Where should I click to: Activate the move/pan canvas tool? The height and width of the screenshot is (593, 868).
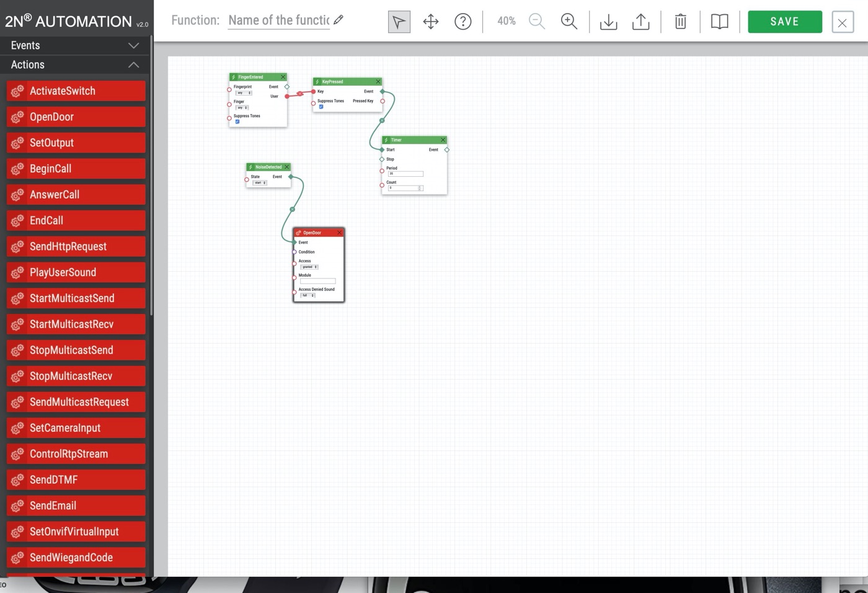(x=431, y=22)
